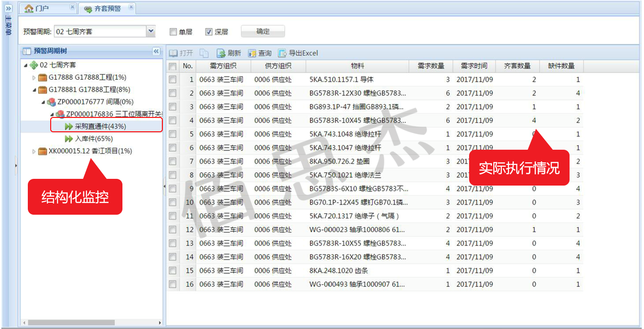Image resolution: width=644 pixels, height=329 pixels.
Task: Click the G178881 G17888工程(8%) folder icon
Action: [43, 90]
